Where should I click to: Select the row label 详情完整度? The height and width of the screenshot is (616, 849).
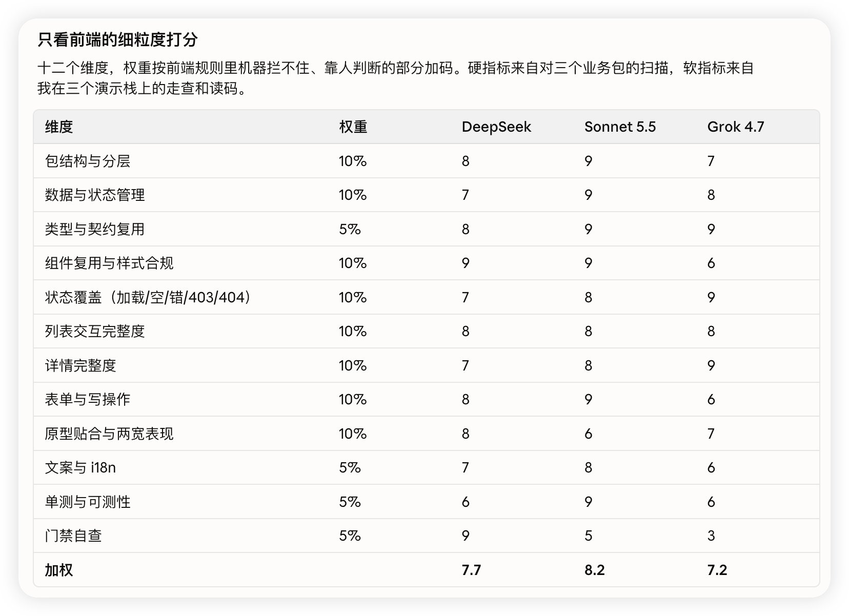pos(80,365)
